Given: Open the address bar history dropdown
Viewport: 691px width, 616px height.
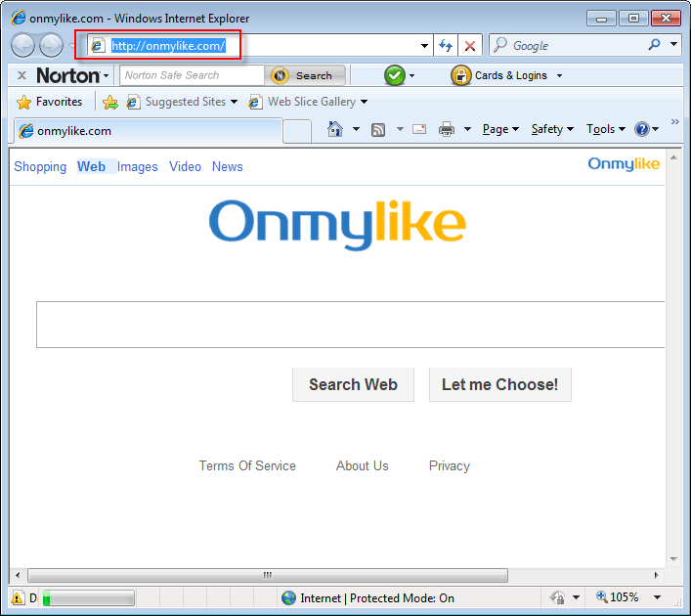Looking at the screenshot, I should (x=424, y=45).
